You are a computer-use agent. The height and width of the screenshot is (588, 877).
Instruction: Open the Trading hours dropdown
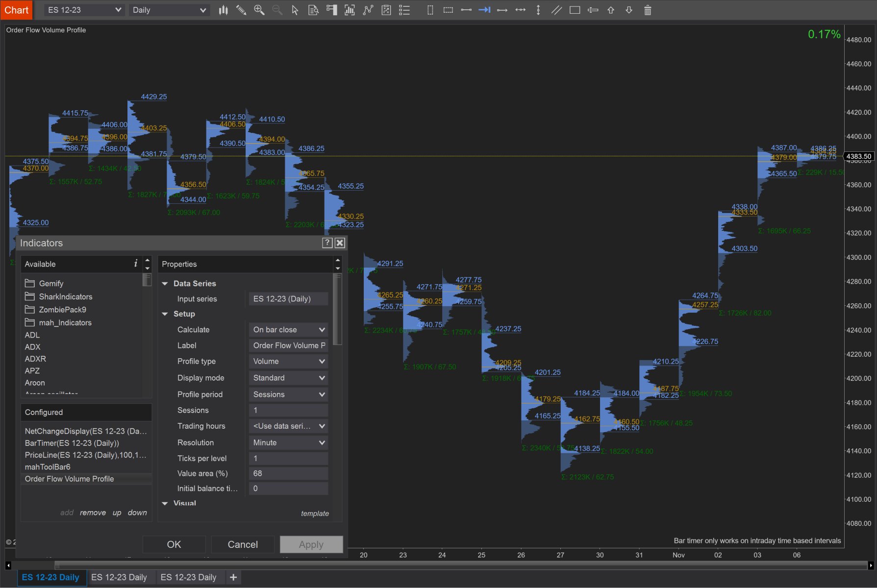pyautogui.click(x=289, y=426)
